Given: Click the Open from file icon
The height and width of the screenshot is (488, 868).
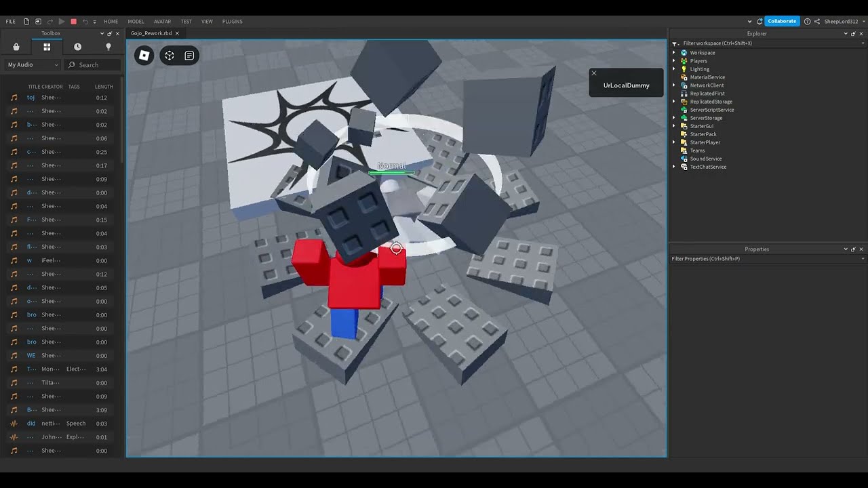Looking at the screenshot, I should click(x=38, y=21).
